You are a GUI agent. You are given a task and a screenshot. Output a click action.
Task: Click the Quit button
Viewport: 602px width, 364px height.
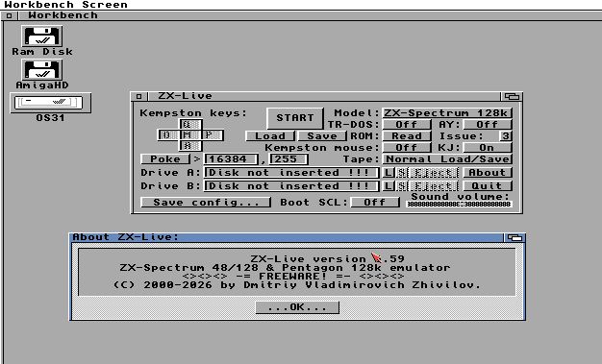(x=488, y=186)
